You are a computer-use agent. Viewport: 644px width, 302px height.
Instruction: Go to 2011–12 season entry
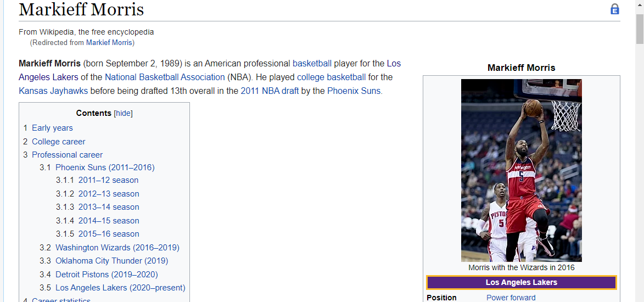click(108, 180)
